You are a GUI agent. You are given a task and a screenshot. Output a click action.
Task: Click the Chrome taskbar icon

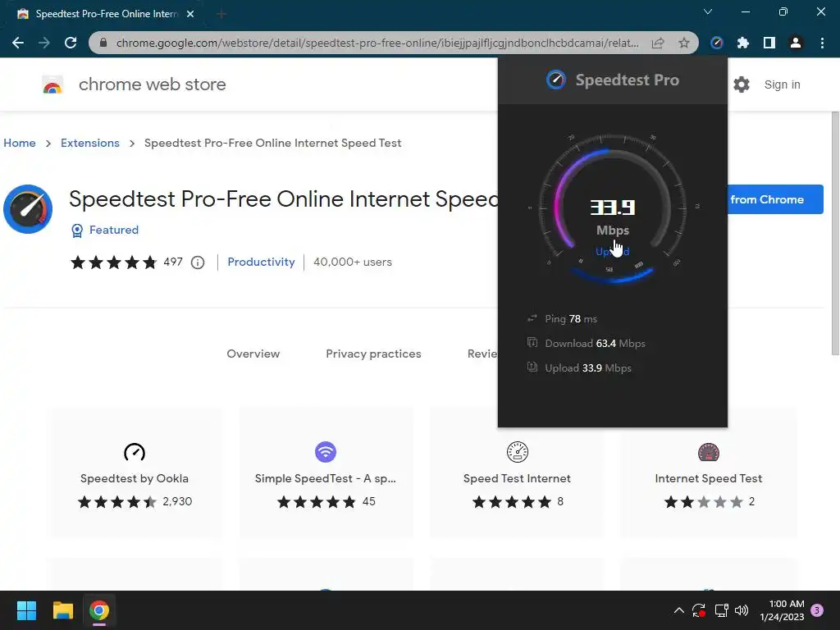coord(99,610)
